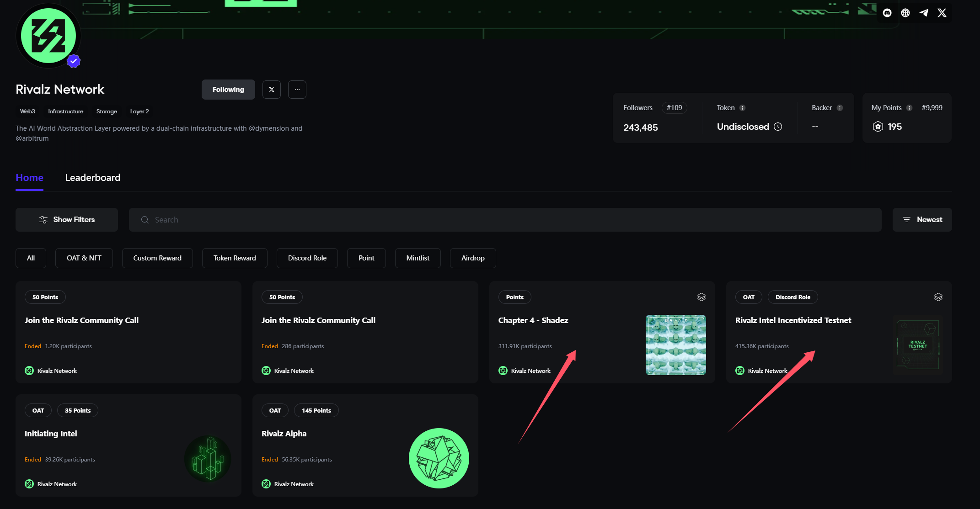Click Rivalz logo under Chapter 4 - Shadez
The width and height of the screenshot is (980, 509).
[503, 371]
